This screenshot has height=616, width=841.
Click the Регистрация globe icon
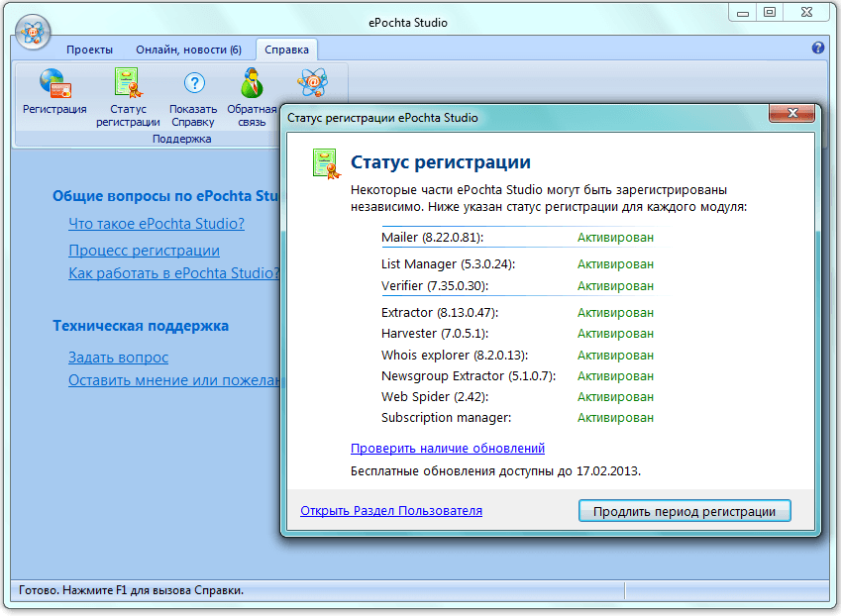point(54,83)
